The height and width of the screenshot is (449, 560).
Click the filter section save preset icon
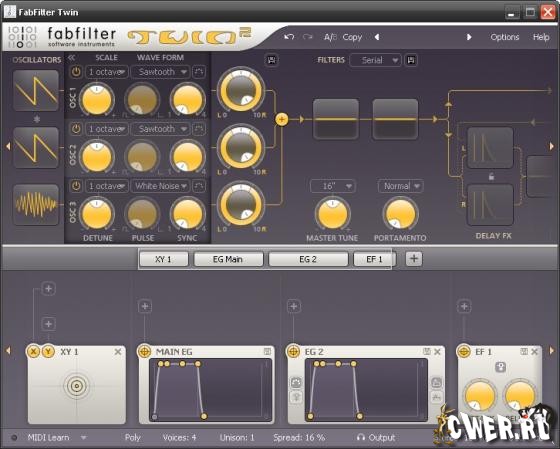[x=411, y=60]
